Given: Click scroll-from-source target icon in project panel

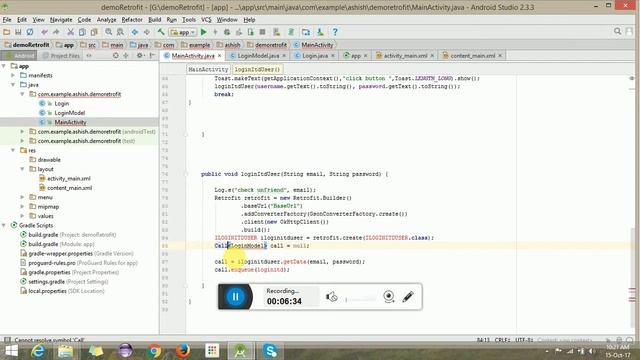Looking at the screenshot, I should pos(116,56).
